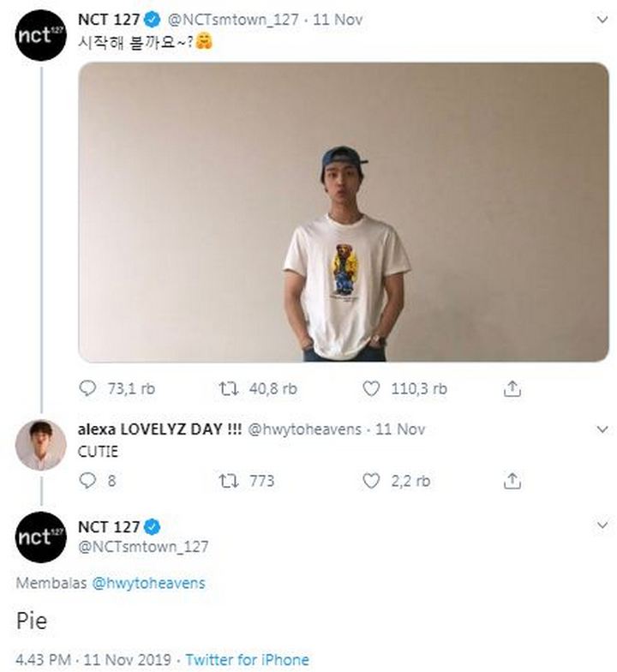Open the @hwytoheavens mention link
This screenshot has height=672, width=617.
point(147,583)
